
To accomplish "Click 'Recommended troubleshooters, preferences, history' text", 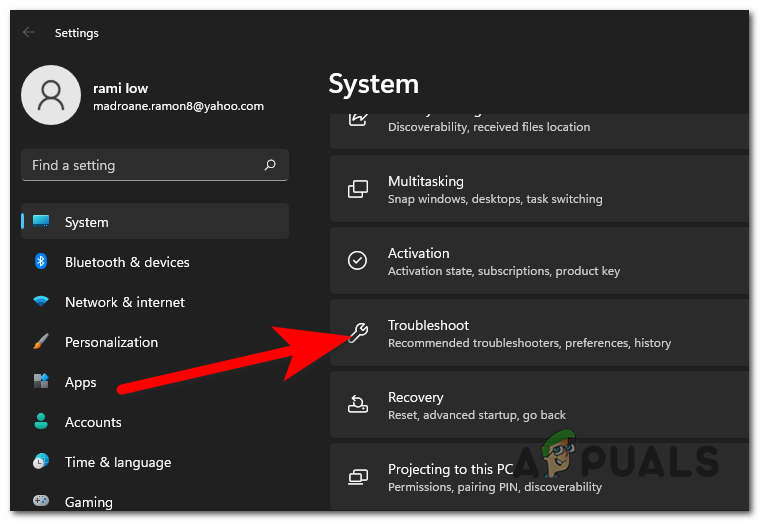I will [x=529, y=343].
